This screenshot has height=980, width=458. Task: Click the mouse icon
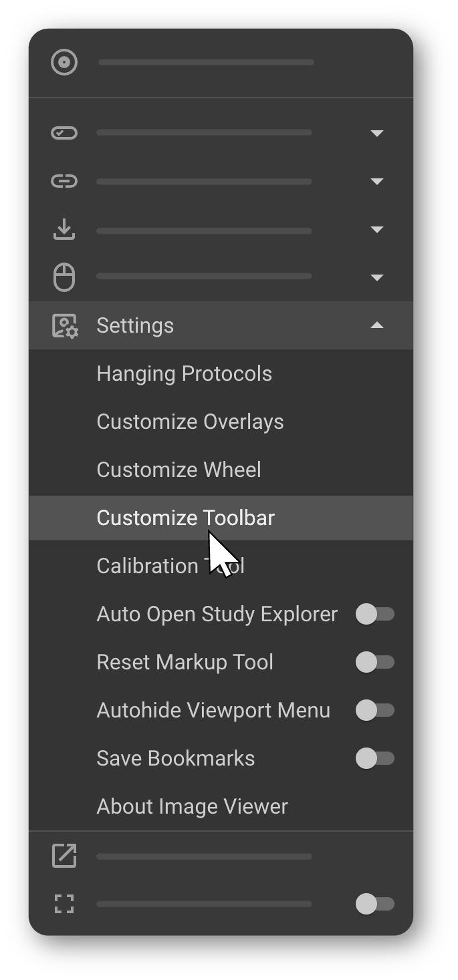[x=64, y=277]
